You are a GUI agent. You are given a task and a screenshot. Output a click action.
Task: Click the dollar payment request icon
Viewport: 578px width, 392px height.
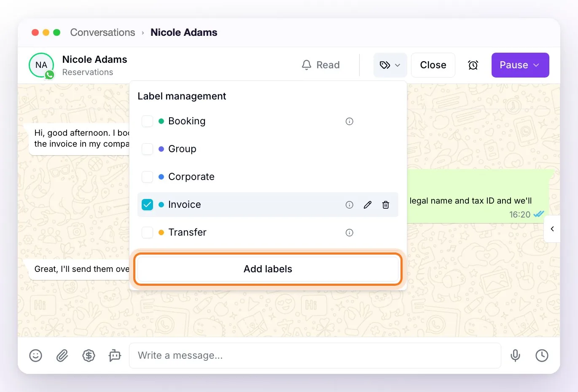[89, 355]
